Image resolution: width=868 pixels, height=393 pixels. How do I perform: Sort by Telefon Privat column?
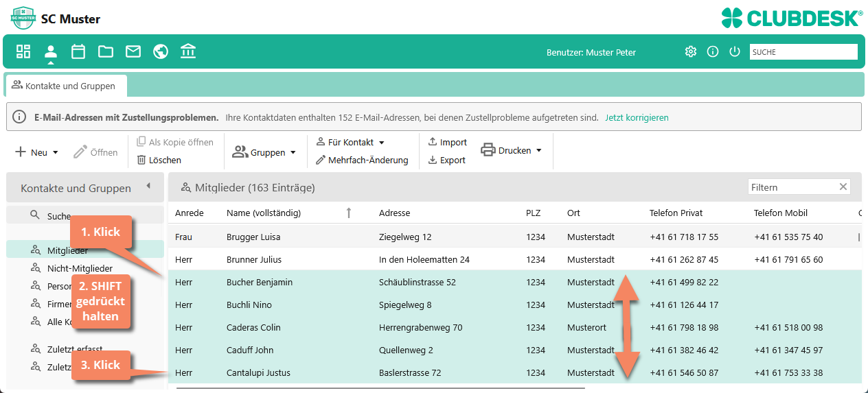click(x=676, y=213)
